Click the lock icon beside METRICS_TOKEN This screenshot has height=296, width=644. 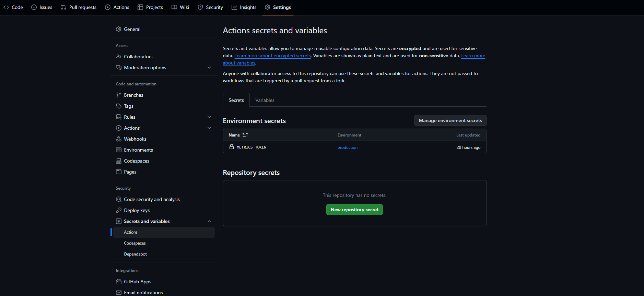[232, 147]
